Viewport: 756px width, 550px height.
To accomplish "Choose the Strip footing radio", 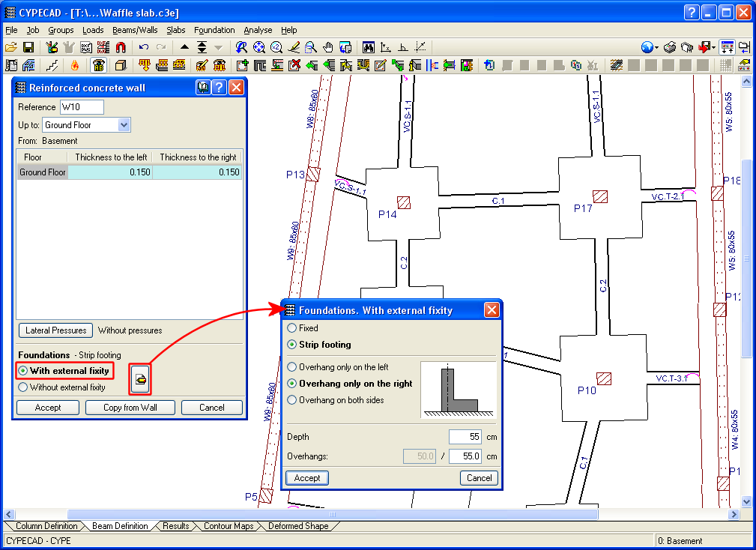I will click(x=319, y=345).
